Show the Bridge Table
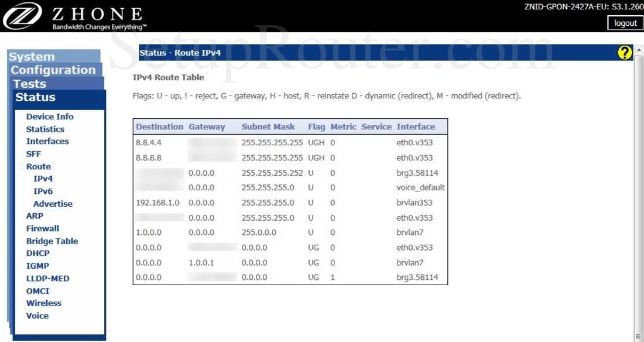The image size is (644, 342). [52, 241]
